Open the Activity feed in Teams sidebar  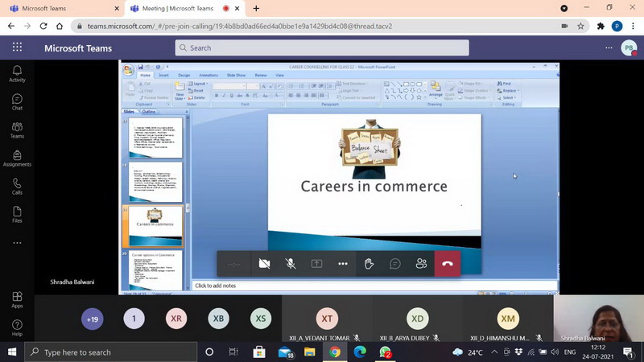pos(17,74)
